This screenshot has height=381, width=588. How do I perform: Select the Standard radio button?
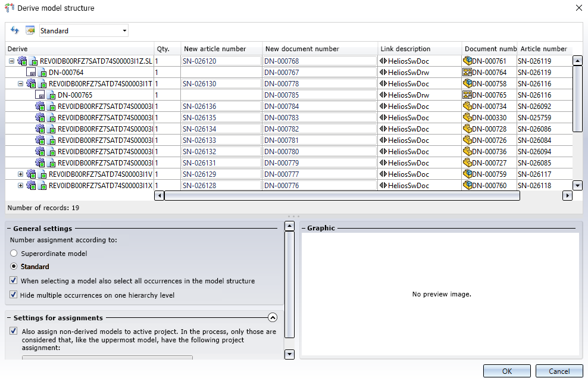click(x=14, y=267)
